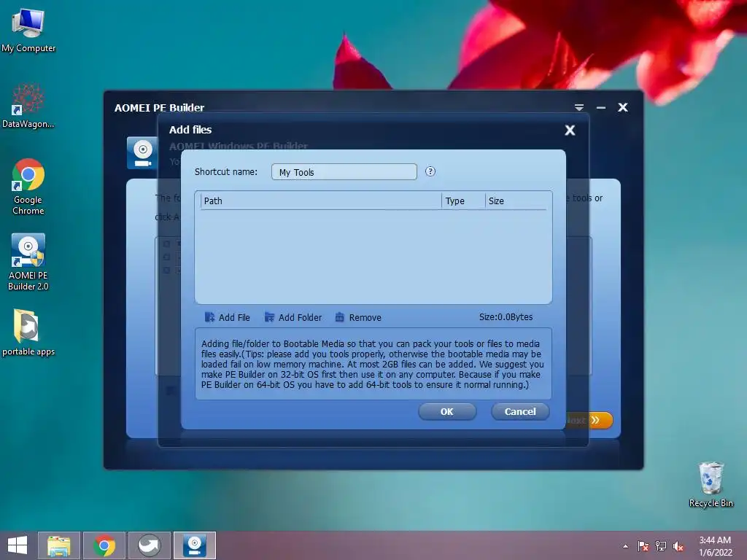Show hidden system tray icons
Viewport: 747px width, 560px height.
(x=625, y=546)
